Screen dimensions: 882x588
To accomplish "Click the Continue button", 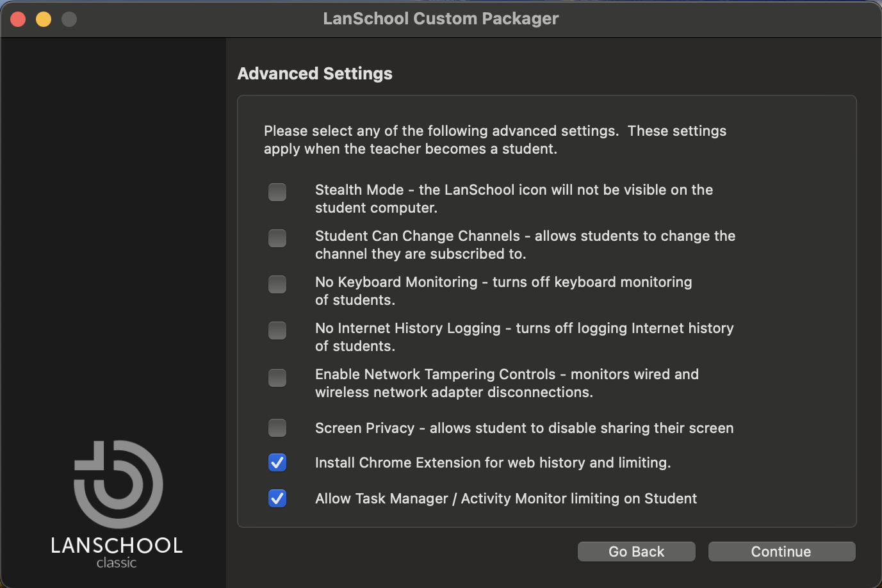I will (x=781, y=551).
